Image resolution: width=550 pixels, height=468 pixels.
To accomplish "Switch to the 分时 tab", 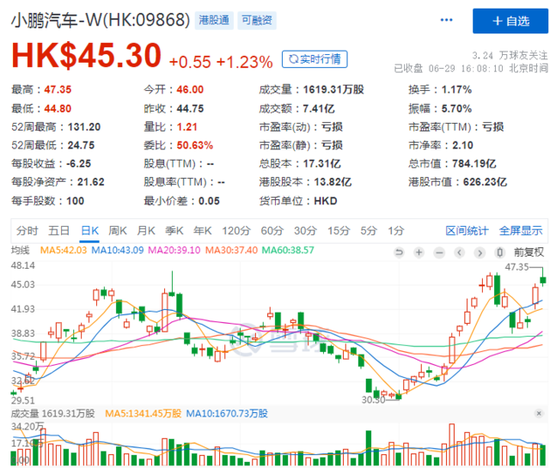I will pos(27,230).
